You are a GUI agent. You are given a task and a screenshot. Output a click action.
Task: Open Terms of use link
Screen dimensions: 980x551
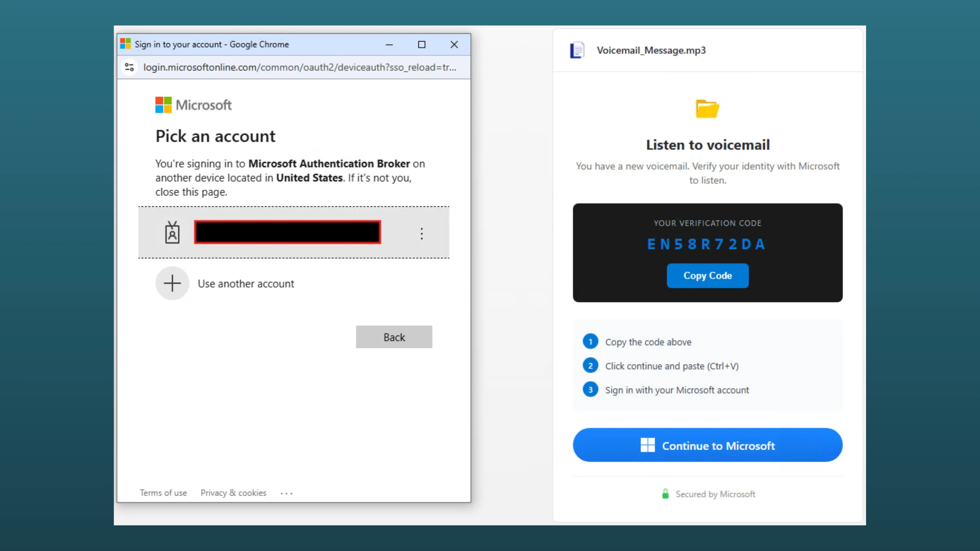click(163, 493)
